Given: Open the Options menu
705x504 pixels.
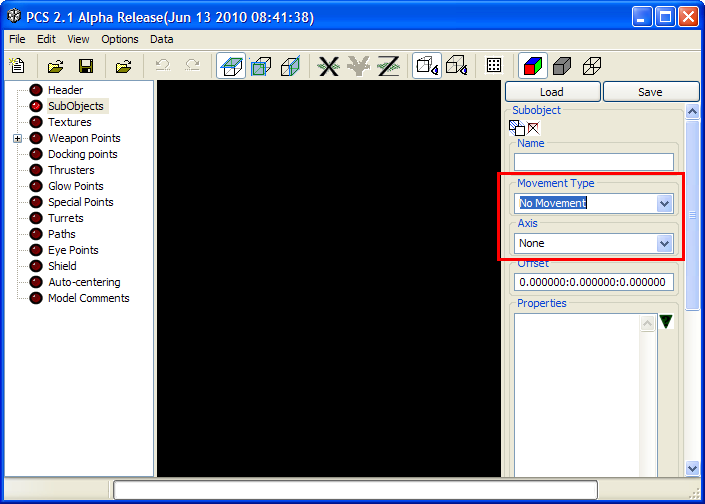Looking at the screenshot, I should [120, 39].
